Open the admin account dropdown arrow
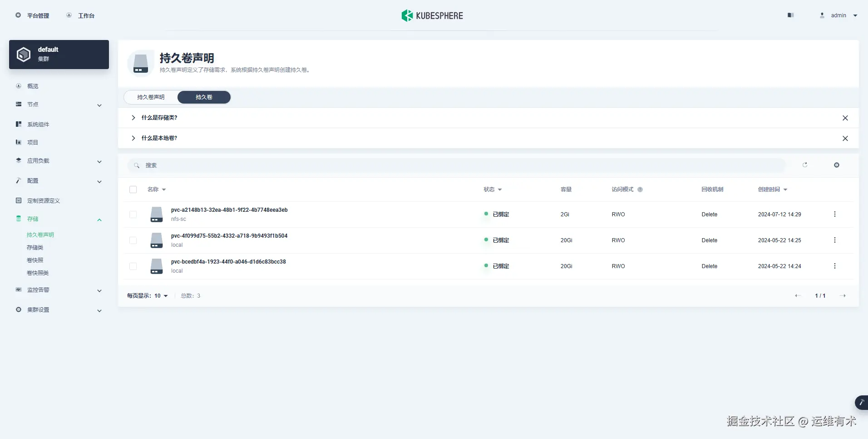Viewport: 868px width, 439px height. click(855, 15)
